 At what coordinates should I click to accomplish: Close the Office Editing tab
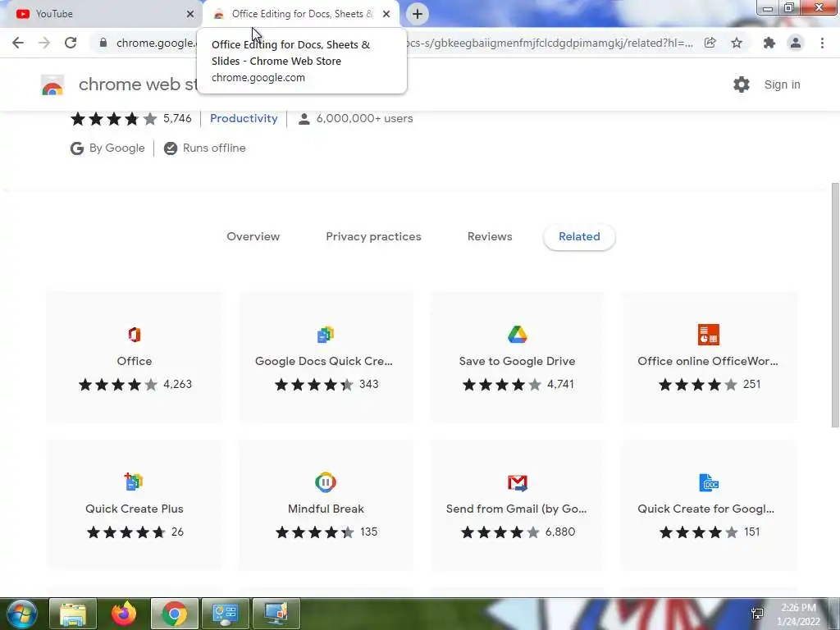(x=386, y=14)
